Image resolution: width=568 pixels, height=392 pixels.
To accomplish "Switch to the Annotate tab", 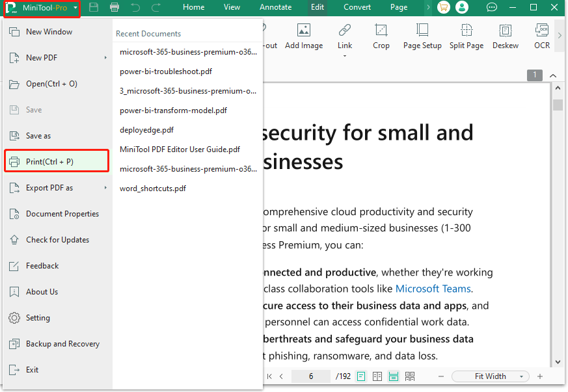I will [x=275, y=8].
